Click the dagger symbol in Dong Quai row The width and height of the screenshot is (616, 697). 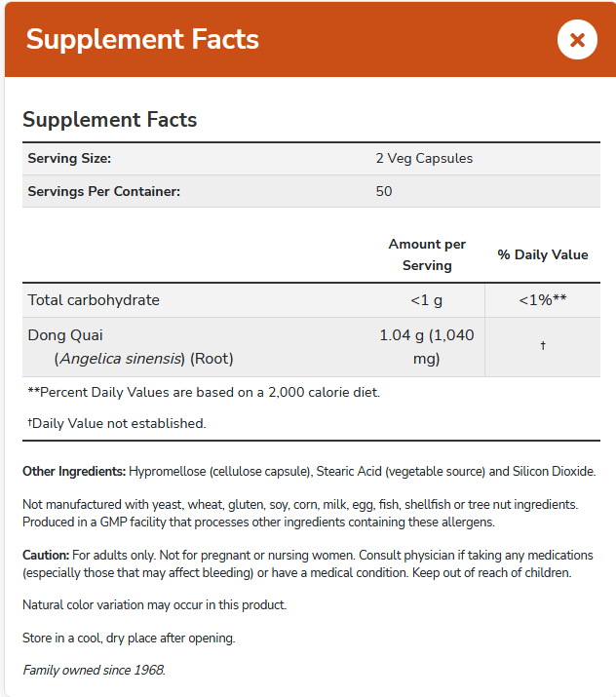(x=542, y=346)
